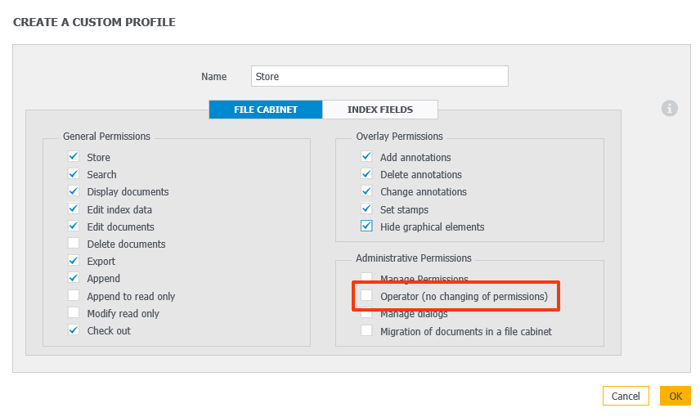Uncheck Add annotations permission
This screenshot has width=700, height=417.
367,157
